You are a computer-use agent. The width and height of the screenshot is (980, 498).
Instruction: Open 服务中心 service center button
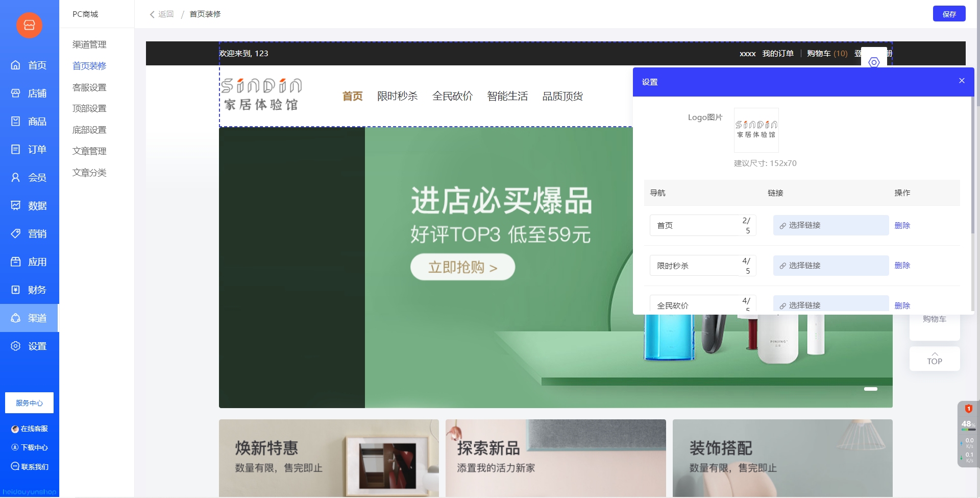click(x=29, y=403)
